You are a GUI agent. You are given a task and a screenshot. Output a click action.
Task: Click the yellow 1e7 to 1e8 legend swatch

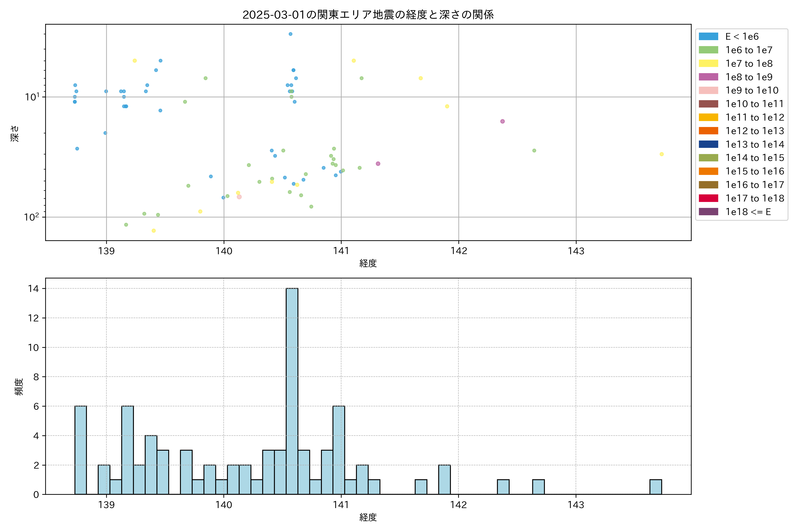pyautogui.click(x=708, y=63)
